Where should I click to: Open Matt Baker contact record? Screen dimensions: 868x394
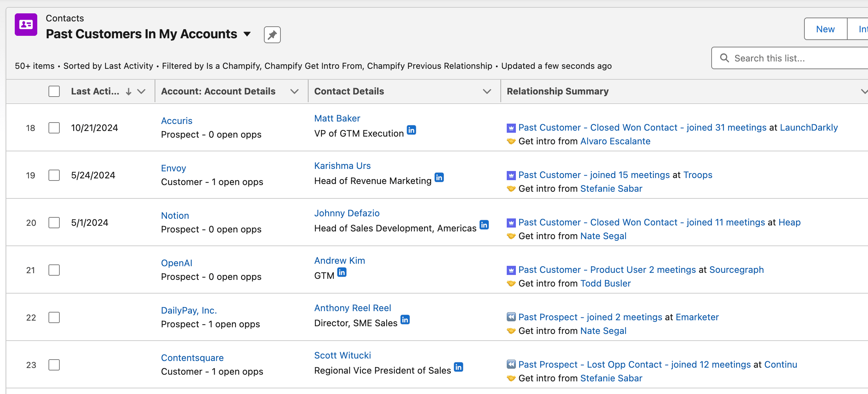[x=337, y=118]
